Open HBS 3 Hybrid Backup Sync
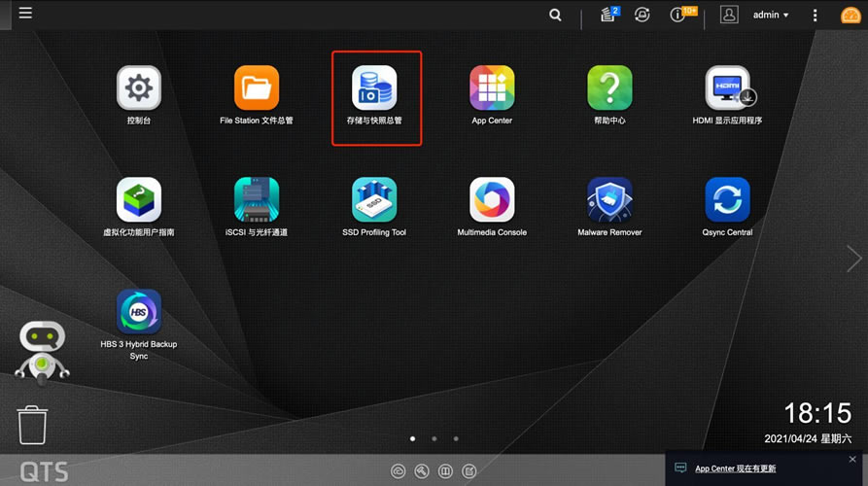868x486 pixels. pyautogui.click(x=138, y=312)
